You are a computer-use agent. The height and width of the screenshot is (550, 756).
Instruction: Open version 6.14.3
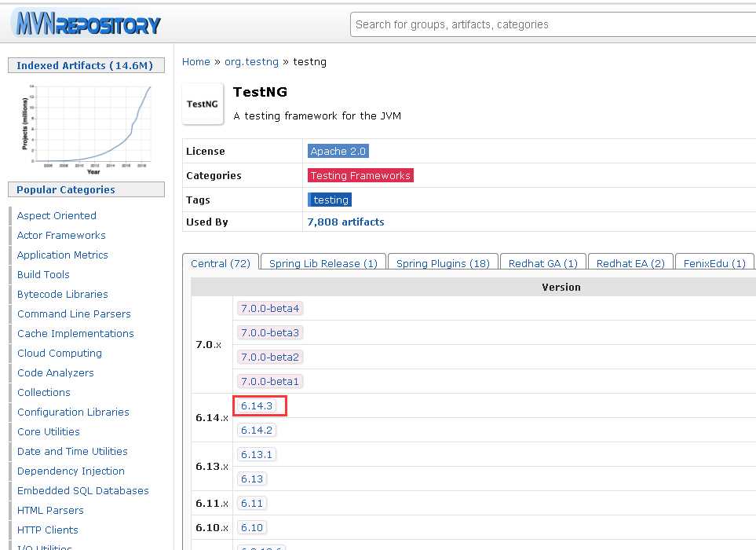257,405
